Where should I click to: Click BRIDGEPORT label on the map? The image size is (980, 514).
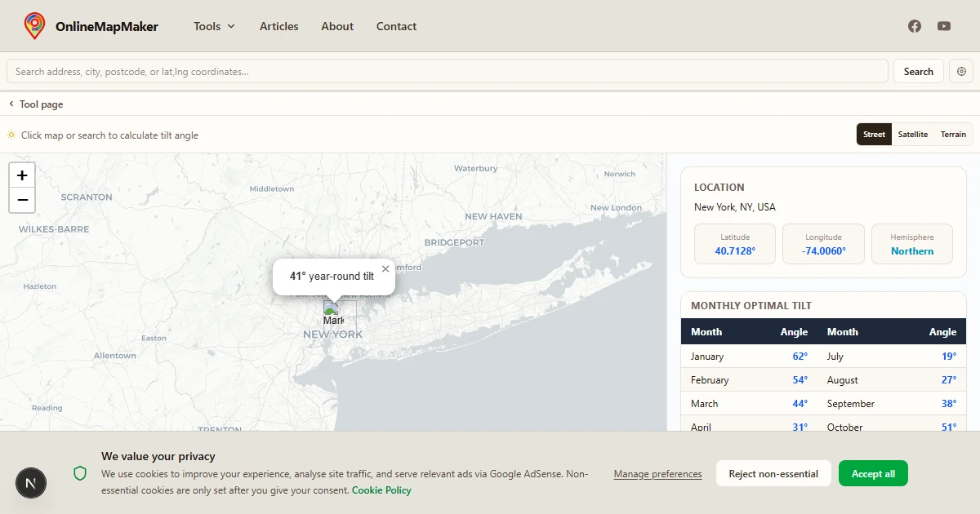pyautogui.click(x=454, y=242)
